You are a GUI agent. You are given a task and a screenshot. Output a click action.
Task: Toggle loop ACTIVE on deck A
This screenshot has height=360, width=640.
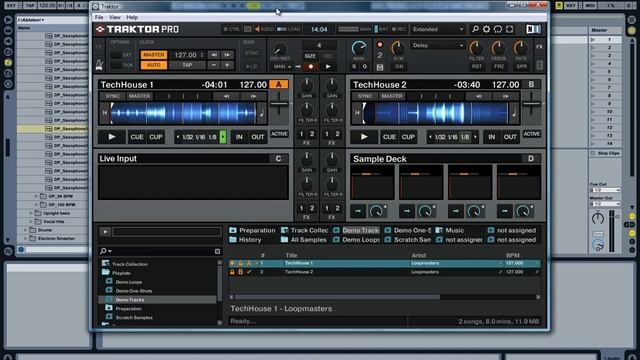[x=279, y=134]
